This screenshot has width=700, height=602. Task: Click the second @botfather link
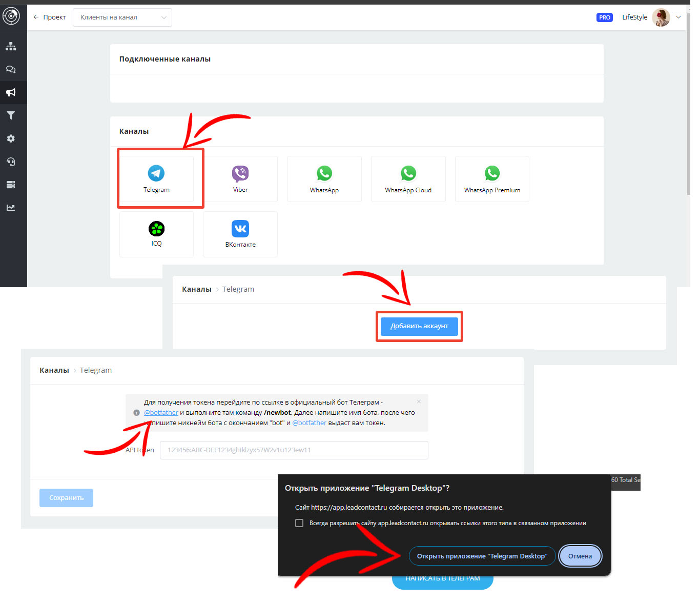click(x=309, y=423)
